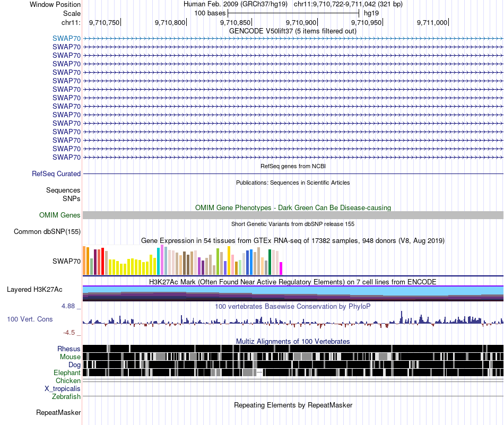Open the OMIM Gene Phenotypes track title
504x425 pixels.
293,207
